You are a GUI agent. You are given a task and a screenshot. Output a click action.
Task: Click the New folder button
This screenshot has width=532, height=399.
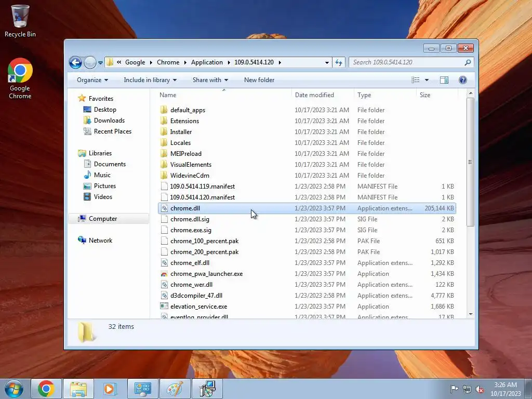point(259,80)
